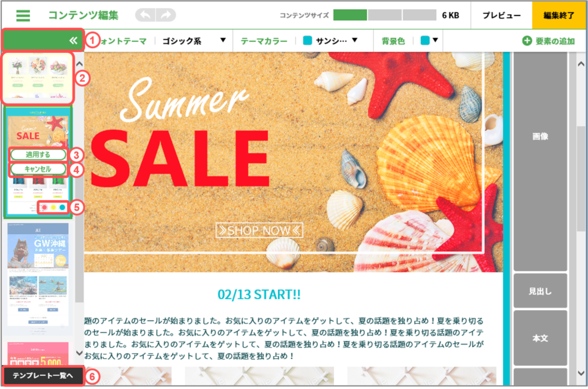
Task: Collapse the template panel with double chevron
Action: (73, 41)
